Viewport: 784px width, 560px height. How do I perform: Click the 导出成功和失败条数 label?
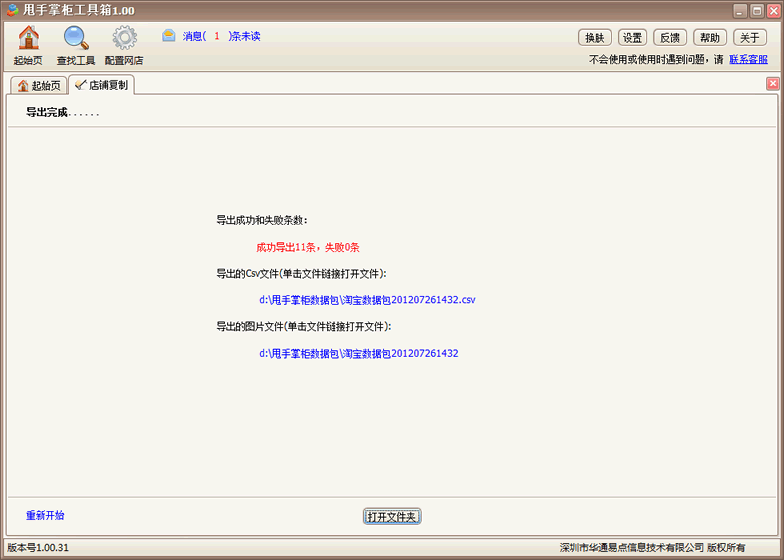(x=262, y=220)
